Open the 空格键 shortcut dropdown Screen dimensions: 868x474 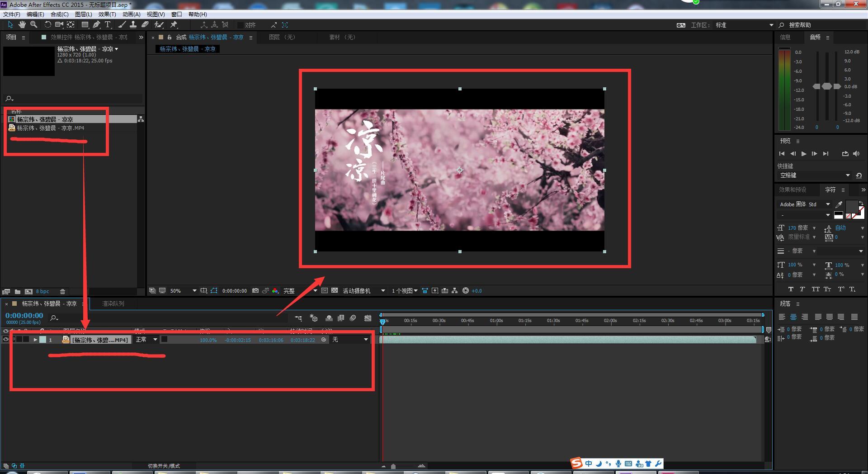(815, 175)
